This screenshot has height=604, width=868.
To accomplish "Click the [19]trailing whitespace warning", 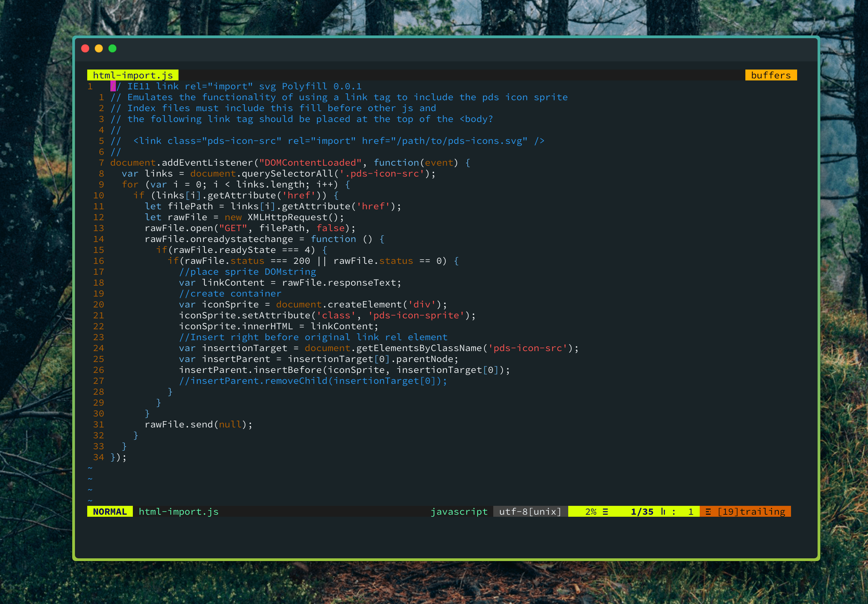I will (x=751, y=512).
